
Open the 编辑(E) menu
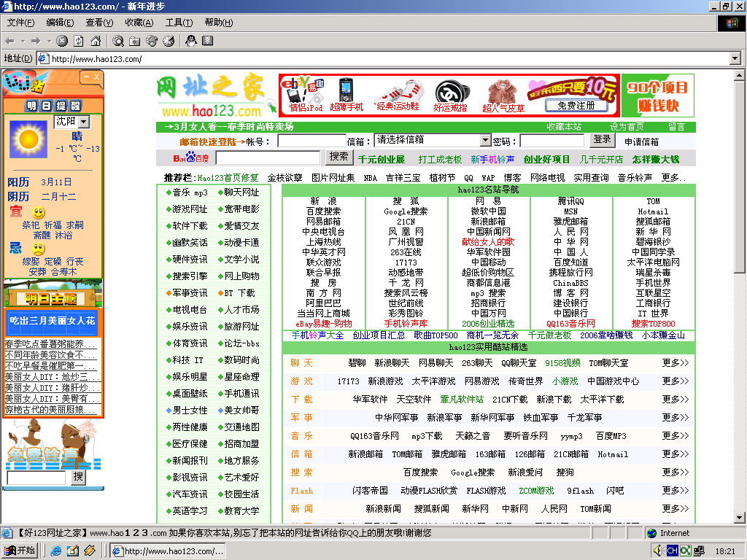coord(60,23)
